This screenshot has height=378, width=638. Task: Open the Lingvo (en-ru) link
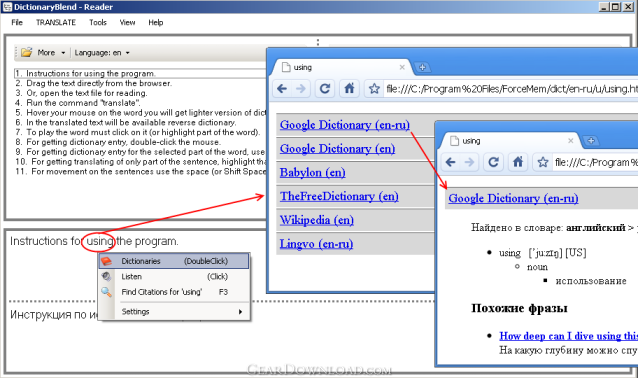coord(316,244)
